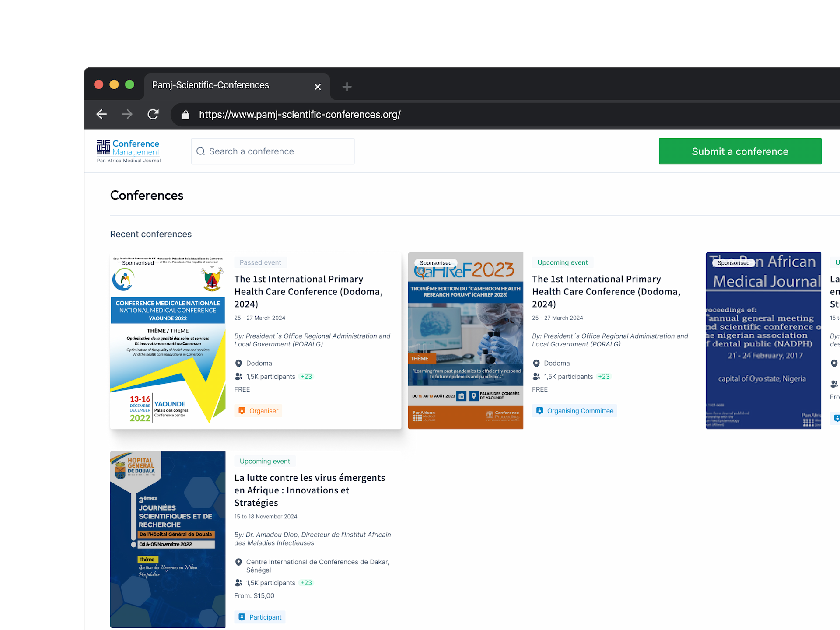Screen dimensions: 840x630
Task: Click the Organiser role badge
Action: 258,411
